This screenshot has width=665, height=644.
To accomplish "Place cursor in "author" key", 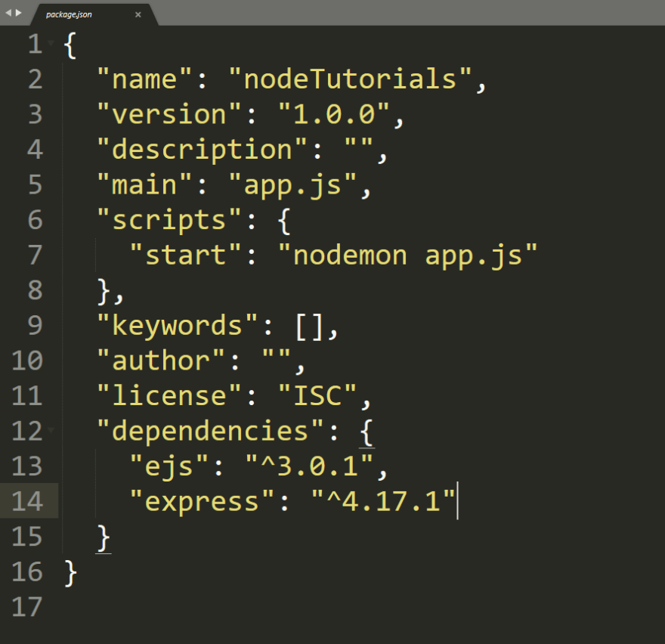I will pos(161,361).
